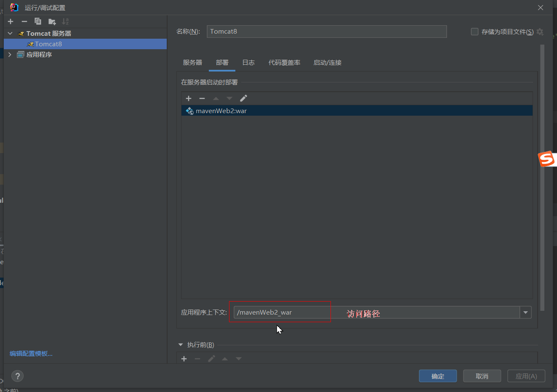557x392 pixels.
Task: Switch to the 服务器 tab
Action: pyautogui.click(x=192, y=63)
